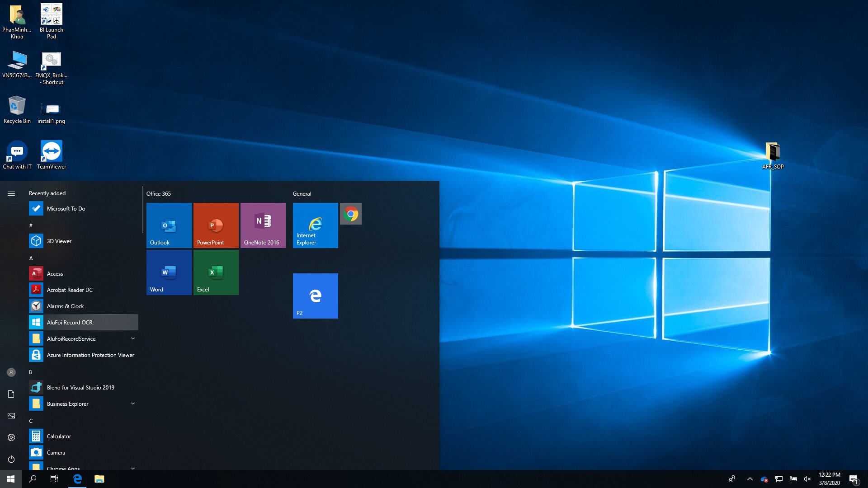Launch Blend for Visual Studio 2019
The image size is (868, 488).
83,387
